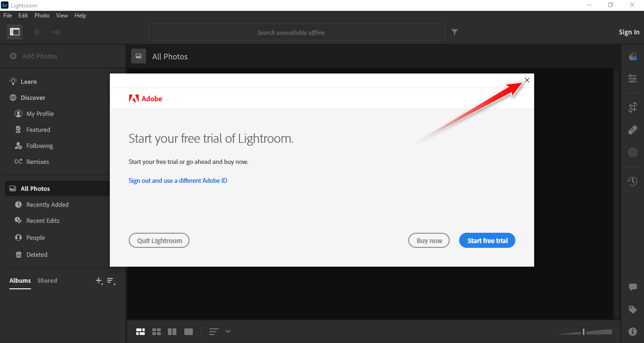Screen dimensions: 644x343
Task: Open the album sort options menu
Action: [111, 281]
